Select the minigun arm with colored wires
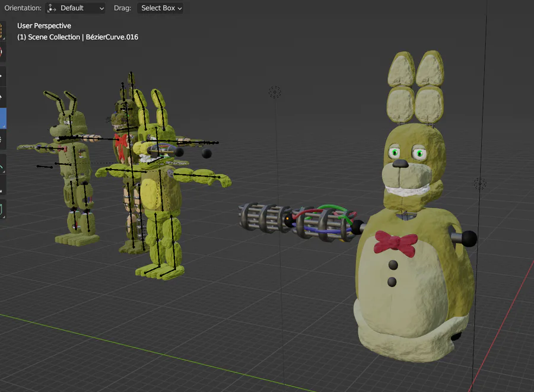 pos(298,222)
